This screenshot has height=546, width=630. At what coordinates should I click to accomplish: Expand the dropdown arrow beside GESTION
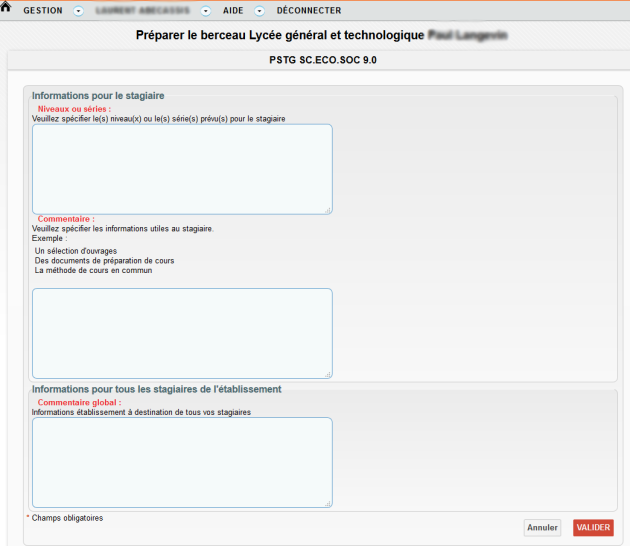click(x=78, y=11)
